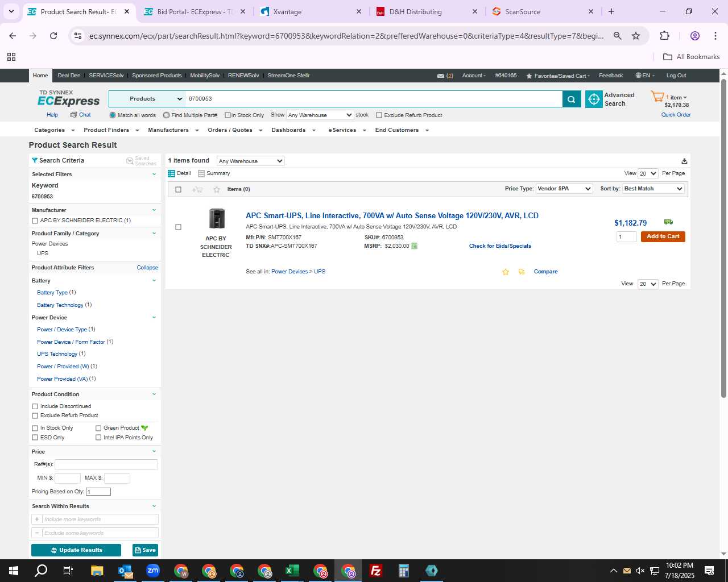Open FileZilla from the taskbar

click(x=376, y=571)
